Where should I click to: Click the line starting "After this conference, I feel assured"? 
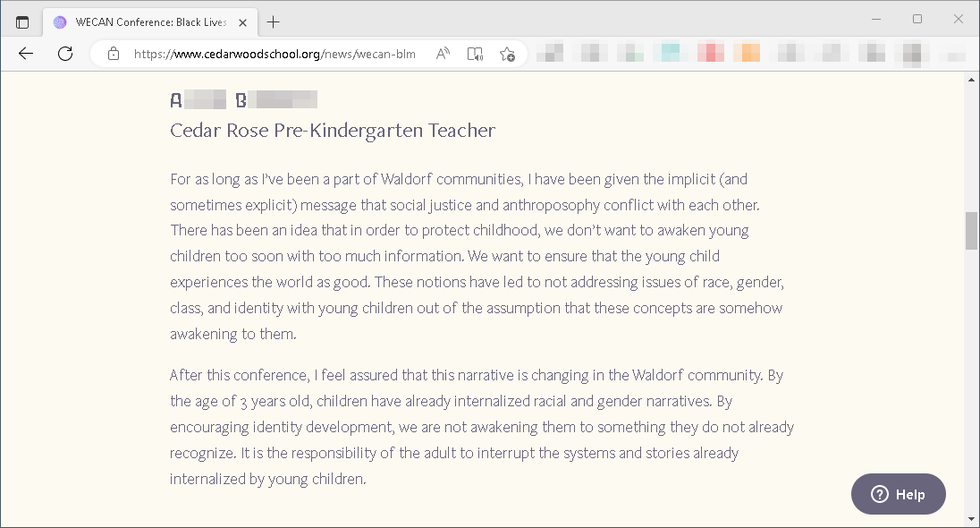point(477,375)
